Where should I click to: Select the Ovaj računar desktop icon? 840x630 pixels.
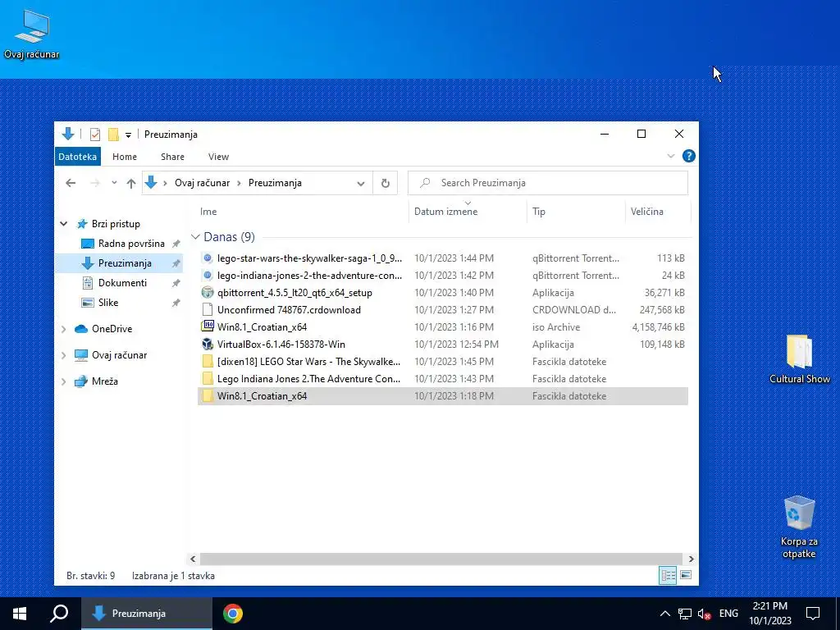pyautogui.click(x=32, y=34)
